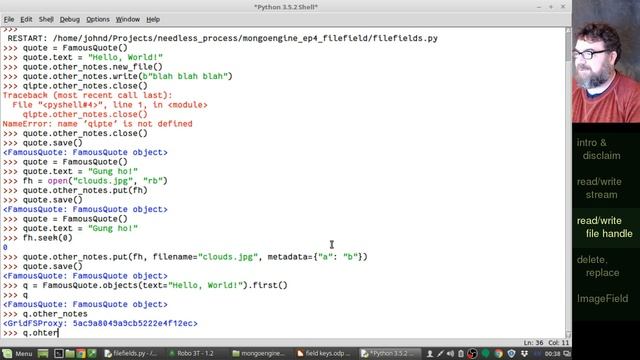Click the 'Col: 11' status bar indicator
640x360 pixels.
click(x=558, y=343)
